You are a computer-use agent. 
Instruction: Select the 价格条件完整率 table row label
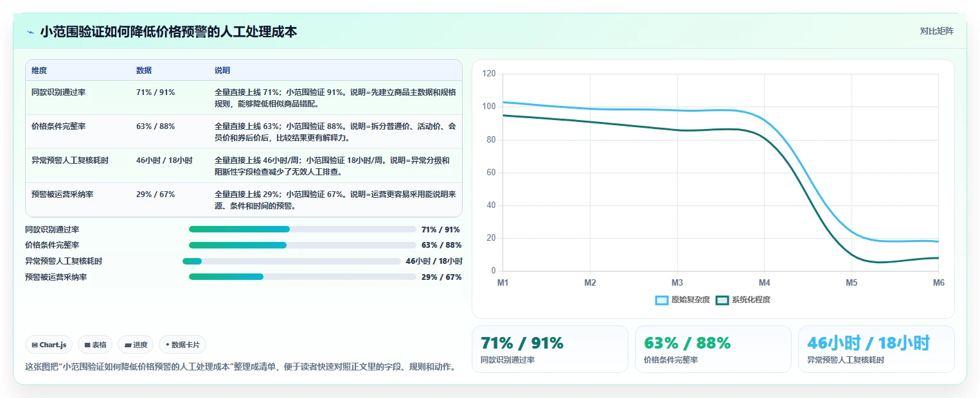[x=58, y=126]
